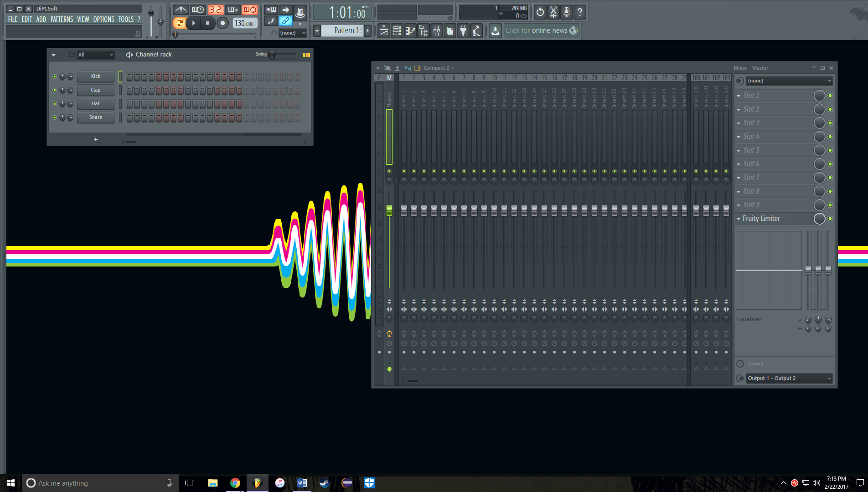The image size is (868, 492).
Task: Mute the Kick channel
Action: (55, 76)
